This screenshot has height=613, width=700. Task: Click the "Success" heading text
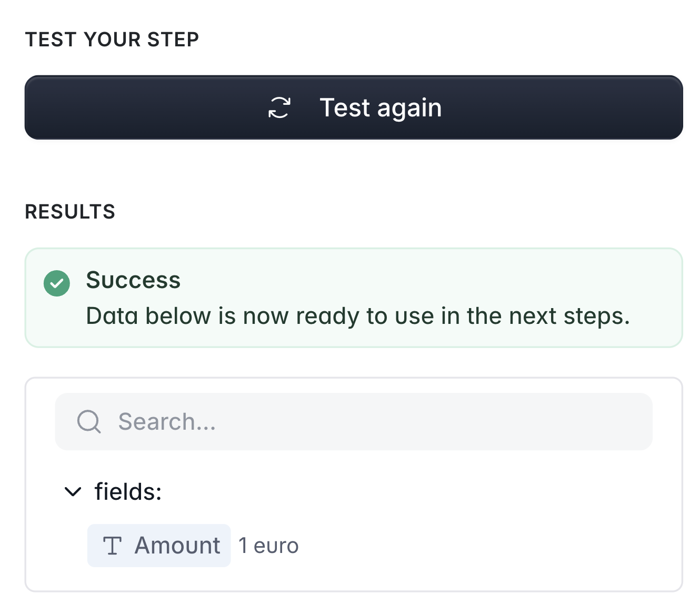coord(133,280)
